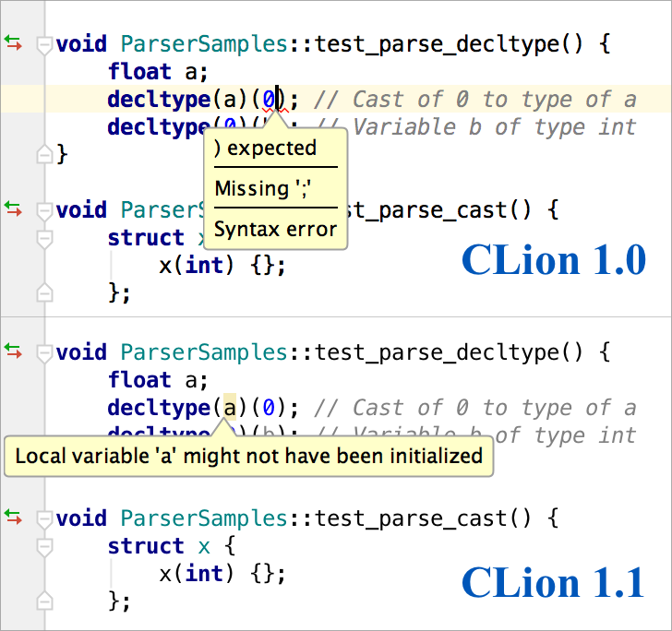This screenshot has width=672, height=631.
Task: Click comment 'Cast of 0 to type of a' in CLion 1.0 pane
Action: [474, 100]
